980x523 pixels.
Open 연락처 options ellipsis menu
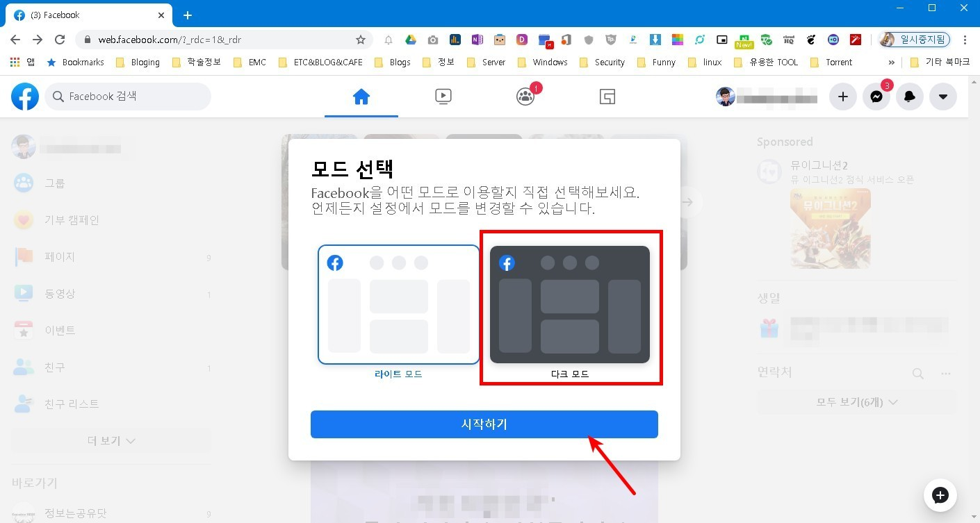pos(945,374)
